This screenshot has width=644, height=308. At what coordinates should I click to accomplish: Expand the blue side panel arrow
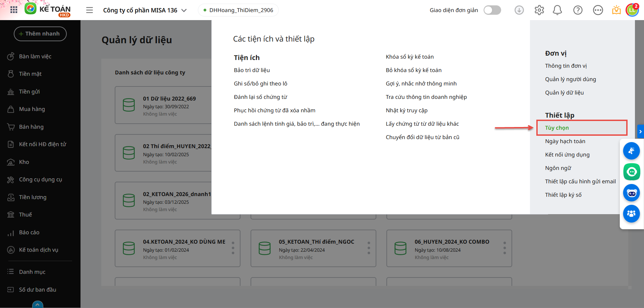(640, 131)
